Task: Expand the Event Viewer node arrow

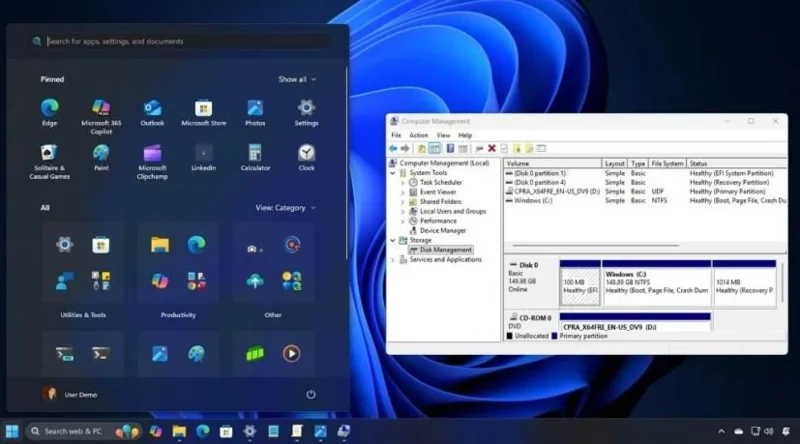Action: pyautogui.click(x=403, y=192)
